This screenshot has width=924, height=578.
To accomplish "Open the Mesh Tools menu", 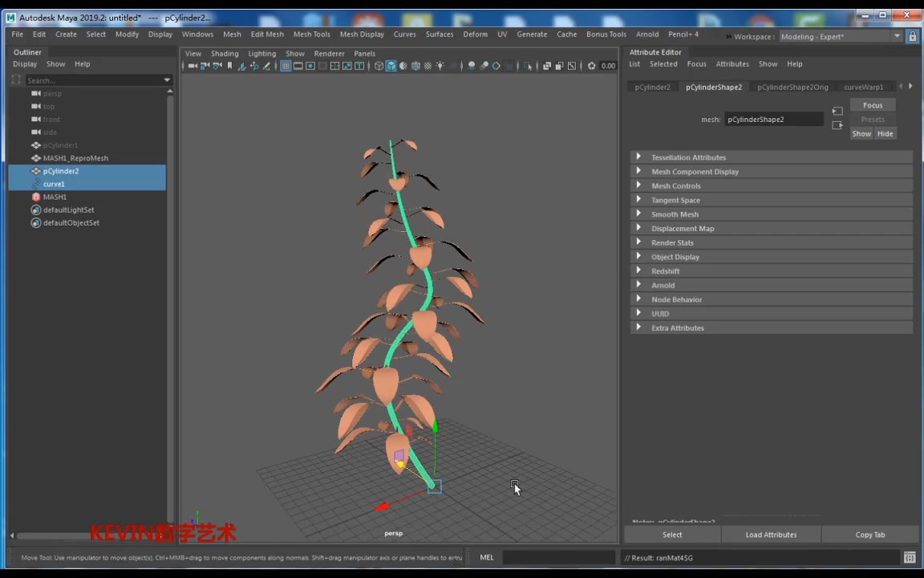I will 311,35.
